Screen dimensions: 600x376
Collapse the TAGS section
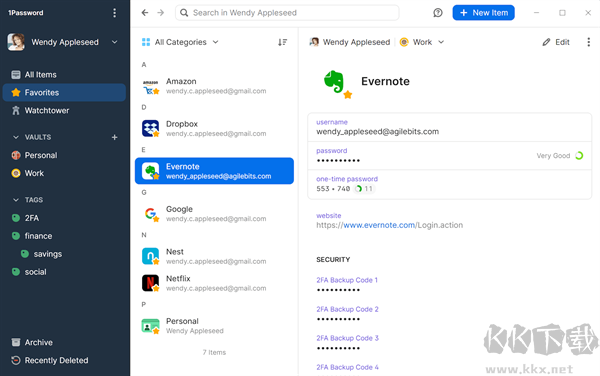click(16, 200)
